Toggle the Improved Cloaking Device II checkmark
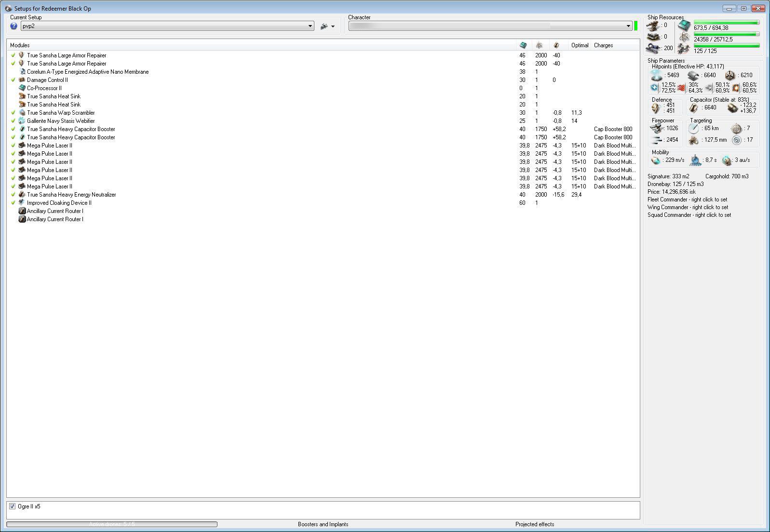The height and width of the screenshot is (532, 770). tap(13, 203)
